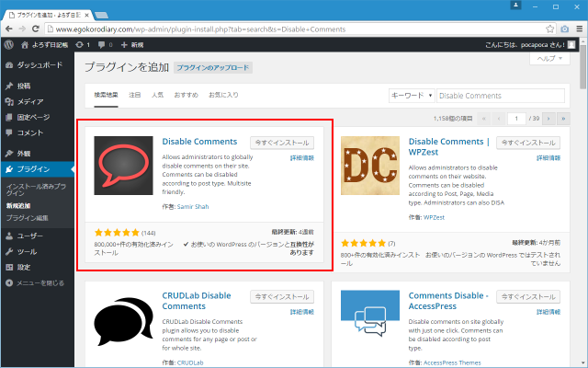Open メディア media menu
The height and width of the screenshot is (368, 588).
tap(37, 102)
